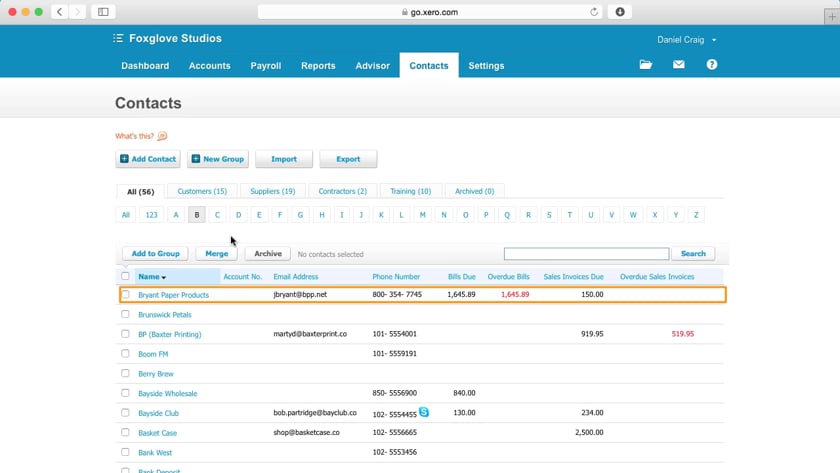Open the Bryant Paper Products contact
The height and width of the screenshot is (473, 840).
coord(174,295)
